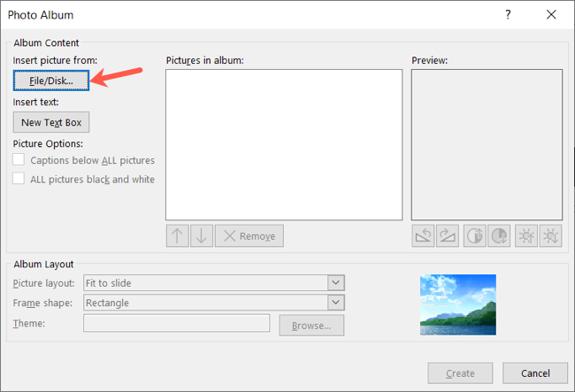Enable Captions below ALL pictures checkbox
The image size is (575, 392).
tap(19, 160)
